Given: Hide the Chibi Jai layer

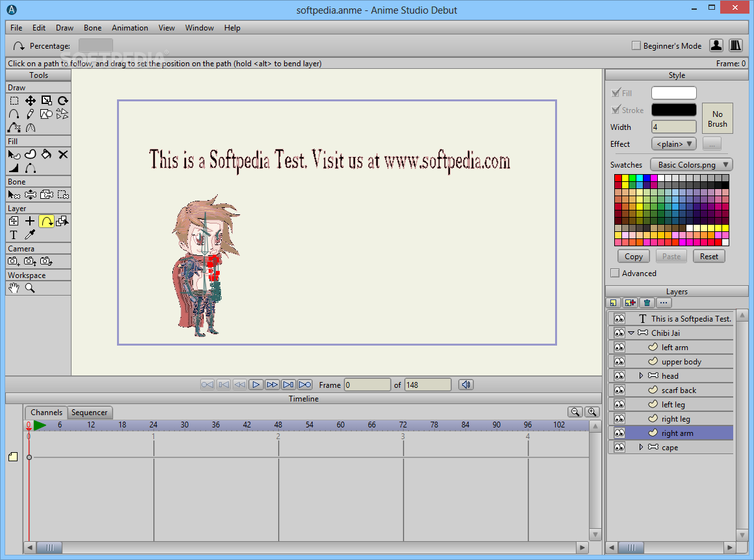Looking at the screenshot, I should 619,333.
